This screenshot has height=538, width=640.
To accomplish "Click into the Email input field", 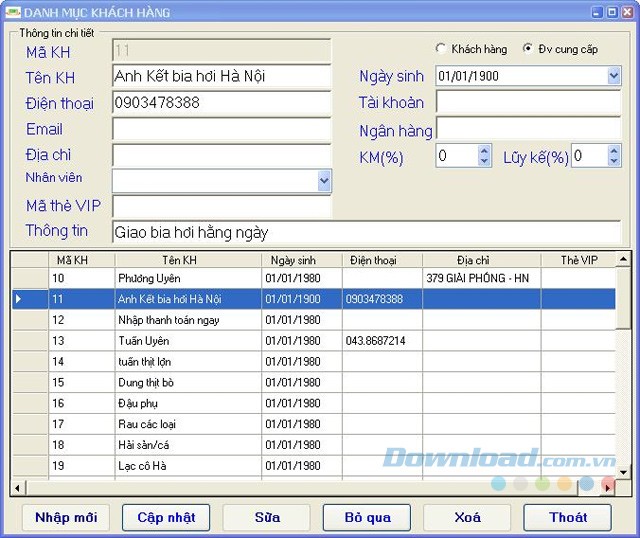I will pyautogui.click(x=221, y=129).
